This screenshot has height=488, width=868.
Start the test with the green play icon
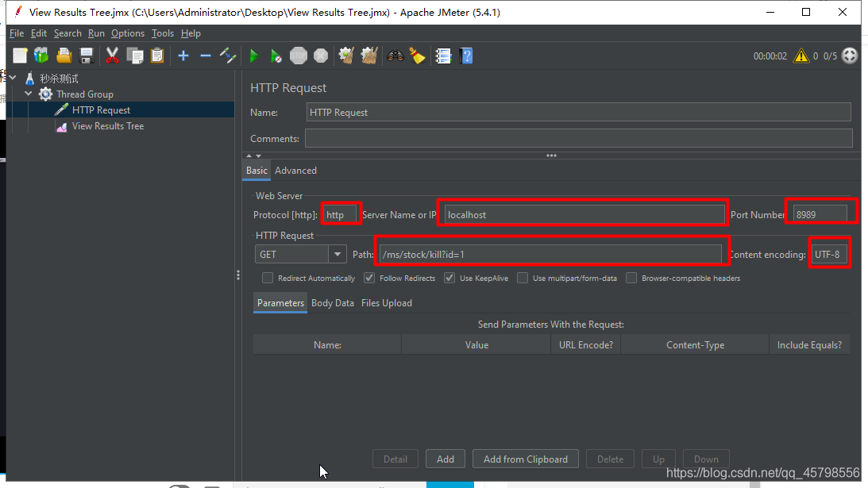click(254, 56)
